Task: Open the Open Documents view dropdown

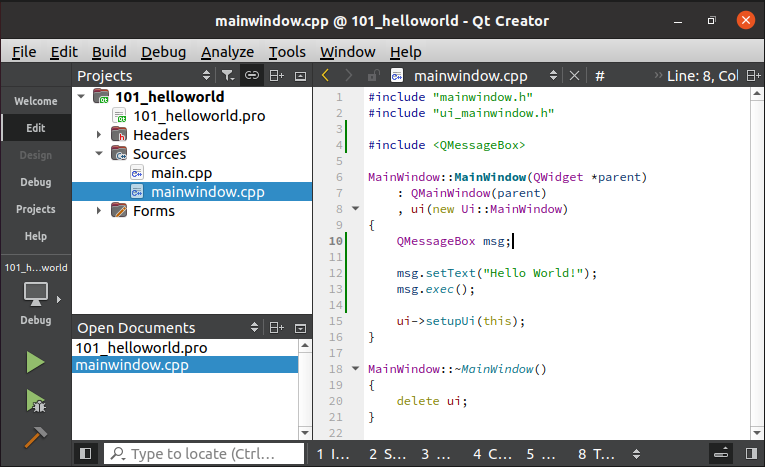Action: pos(254,327)
